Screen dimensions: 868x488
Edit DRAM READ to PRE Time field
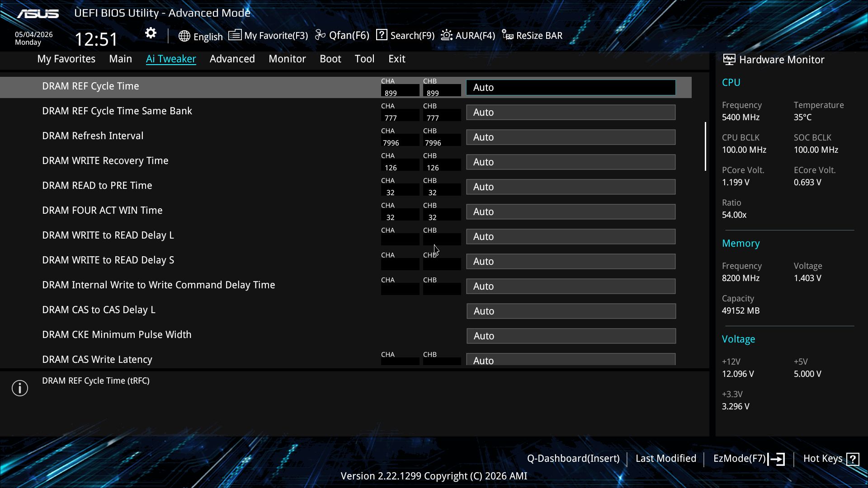coord(571,187)
